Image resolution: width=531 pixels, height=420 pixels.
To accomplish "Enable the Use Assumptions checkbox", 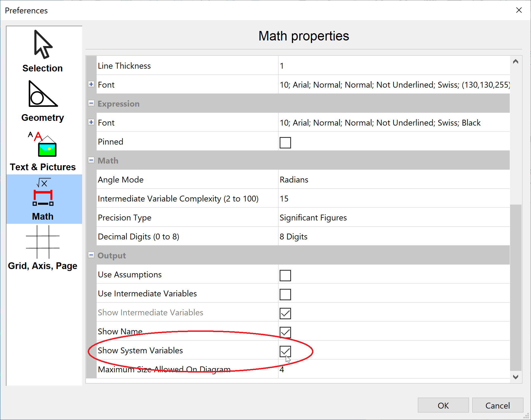I will point(285,275).
